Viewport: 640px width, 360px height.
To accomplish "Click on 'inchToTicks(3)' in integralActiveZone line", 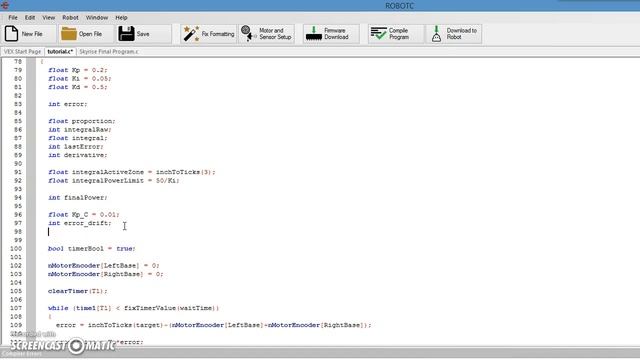I will point(184,172).
